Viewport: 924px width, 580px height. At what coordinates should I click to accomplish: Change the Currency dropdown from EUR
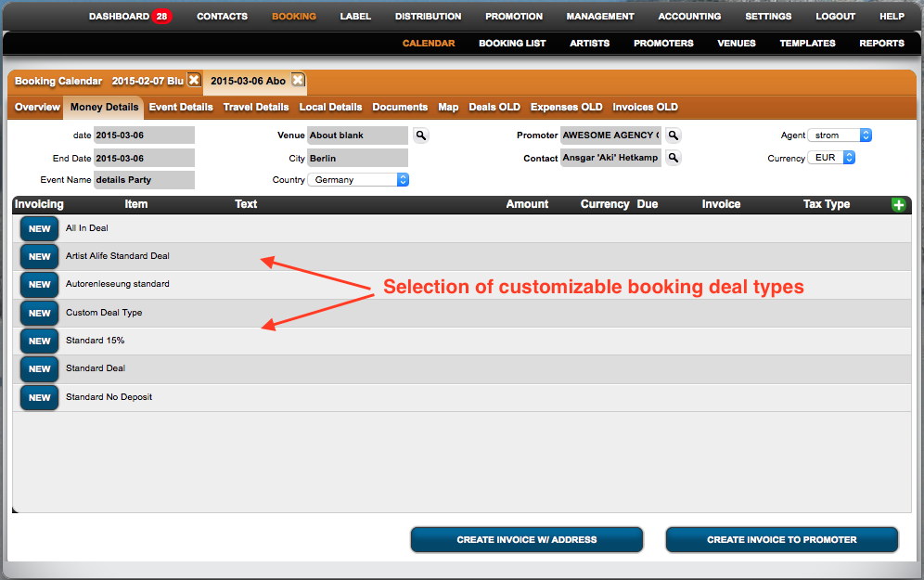832,158
